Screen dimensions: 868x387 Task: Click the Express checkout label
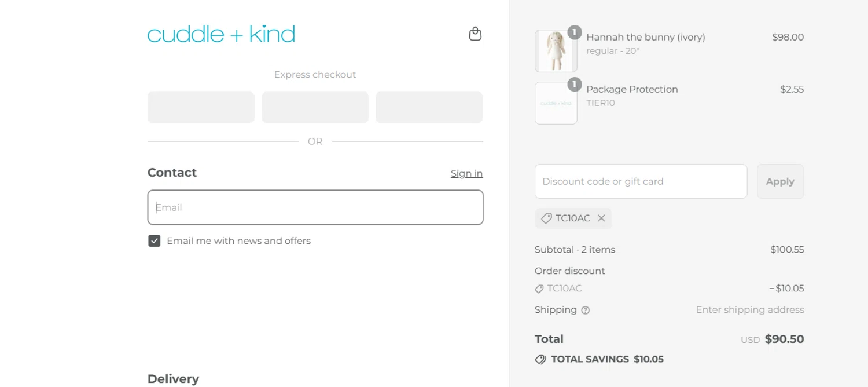pos(315,75)
